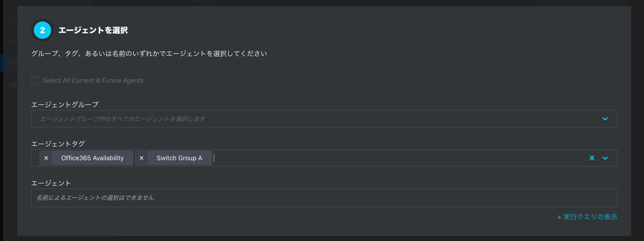
Task: Remove the Switch Group A tag
Action: (142, 158)
